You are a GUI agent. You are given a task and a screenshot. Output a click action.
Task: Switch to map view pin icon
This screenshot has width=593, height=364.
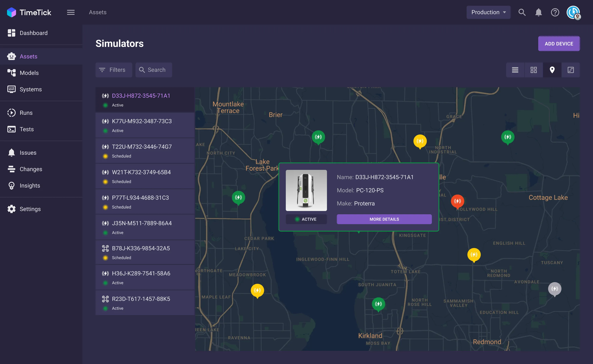552,70
